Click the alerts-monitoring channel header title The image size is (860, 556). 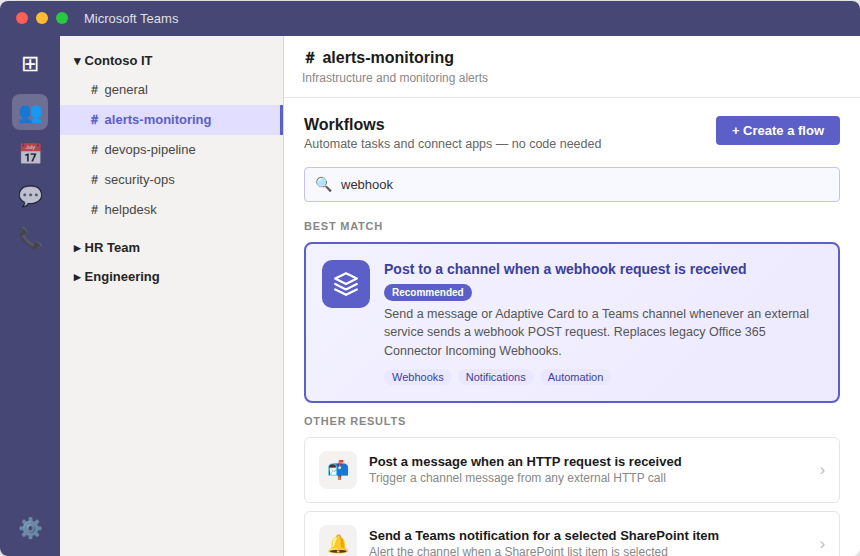click(x=380, y=58)
